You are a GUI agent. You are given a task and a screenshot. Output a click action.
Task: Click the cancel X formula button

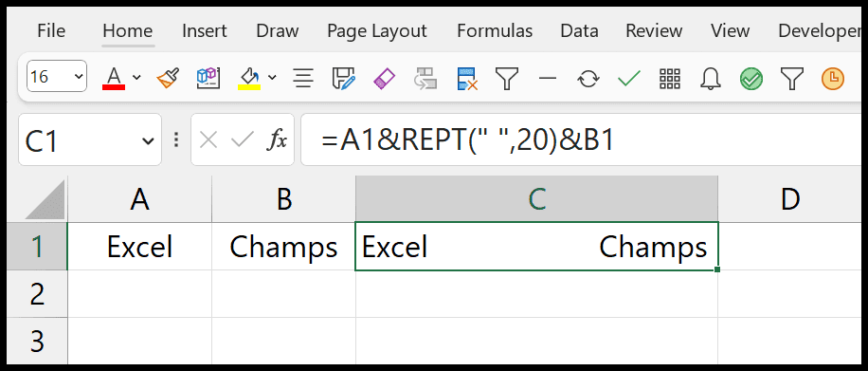(x=208, y=140)
